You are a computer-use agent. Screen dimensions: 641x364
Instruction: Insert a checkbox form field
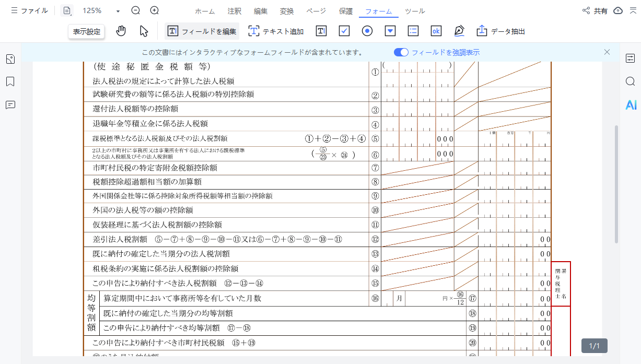(344, 31)
